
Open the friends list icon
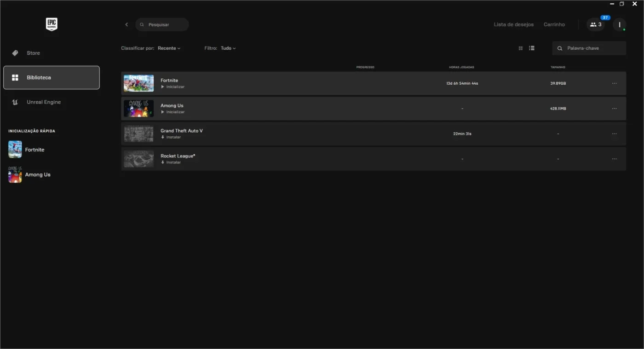click(x=596, y=24)
